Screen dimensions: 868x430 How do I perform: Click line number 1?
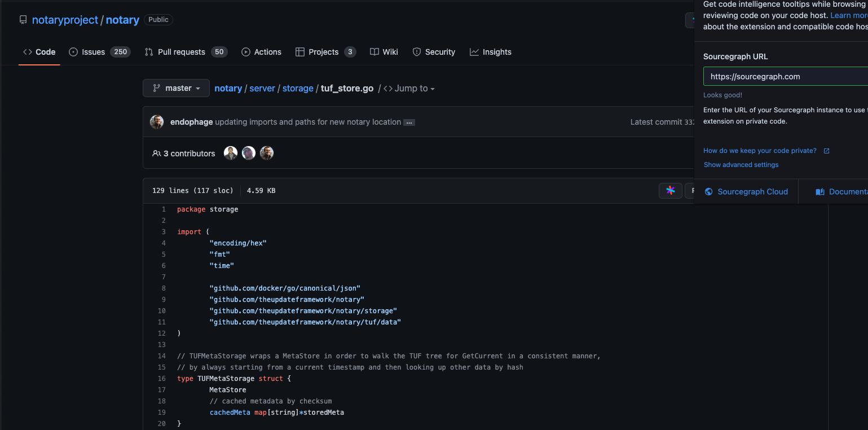coord(164,209)
